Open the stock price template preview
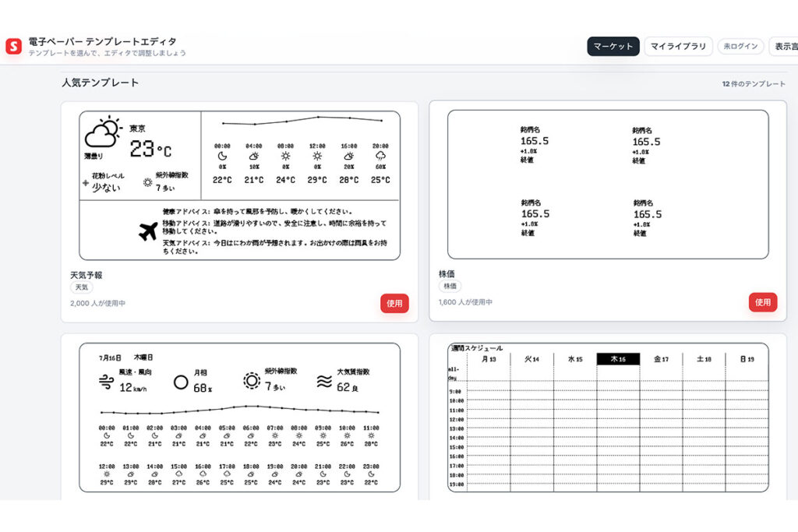 (x=608, y=185)
